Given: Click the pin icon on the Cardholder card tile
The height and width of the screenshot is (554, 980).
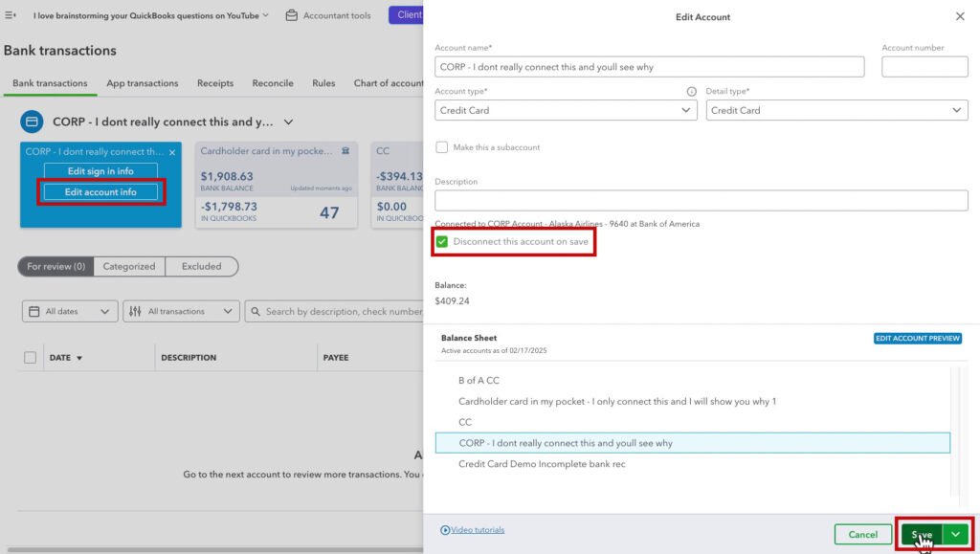Looking at the screenshot, I should (345, 151).
